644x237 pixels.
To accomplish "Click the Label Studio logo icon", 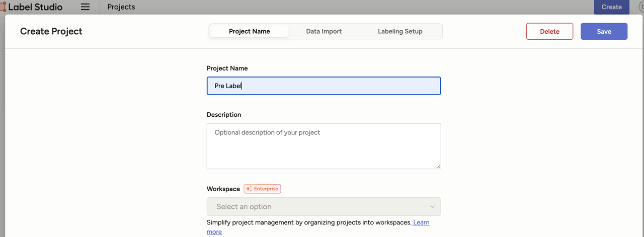I will 3,7.
